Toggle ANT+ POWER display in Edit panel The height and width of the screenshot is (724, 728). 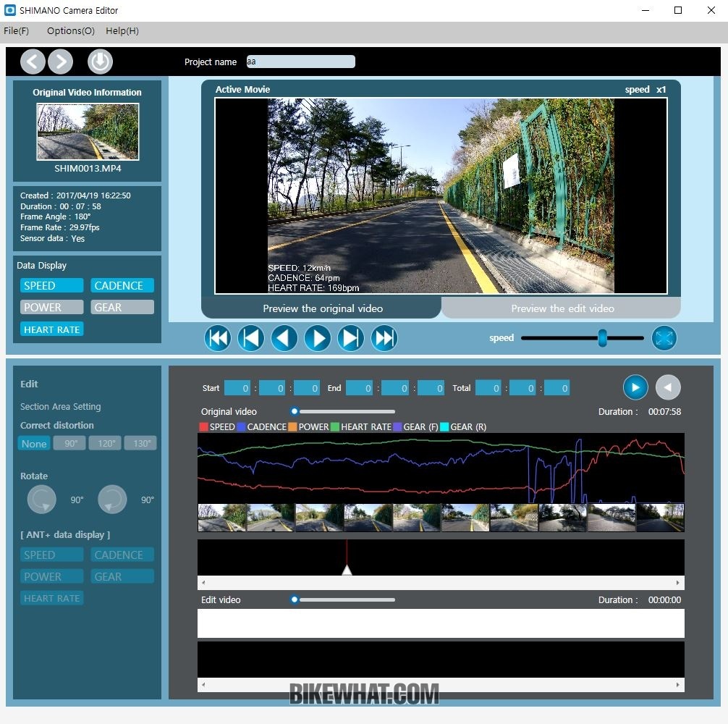(51, 577)
